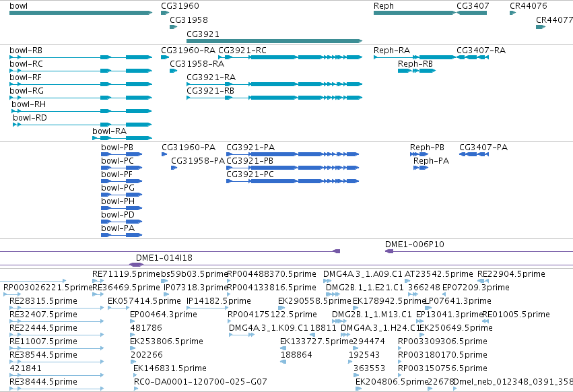Select protein CG3921-PC

292,181
